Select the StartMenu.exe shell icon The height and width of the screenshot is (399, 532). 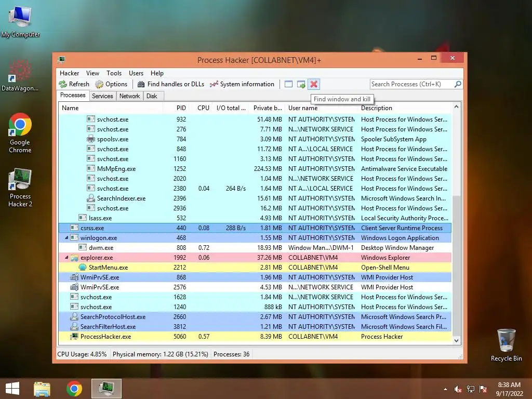(x=83, y=267)
